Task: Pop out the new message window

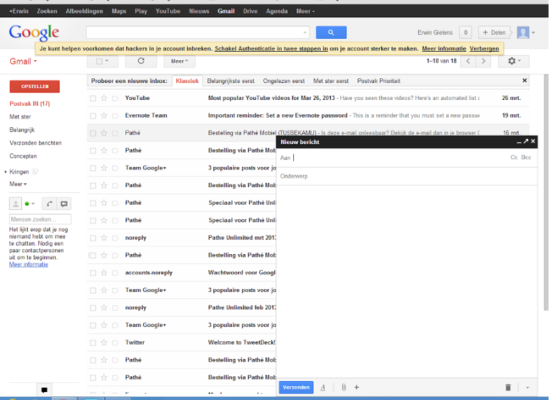Action: pos(526,141)
